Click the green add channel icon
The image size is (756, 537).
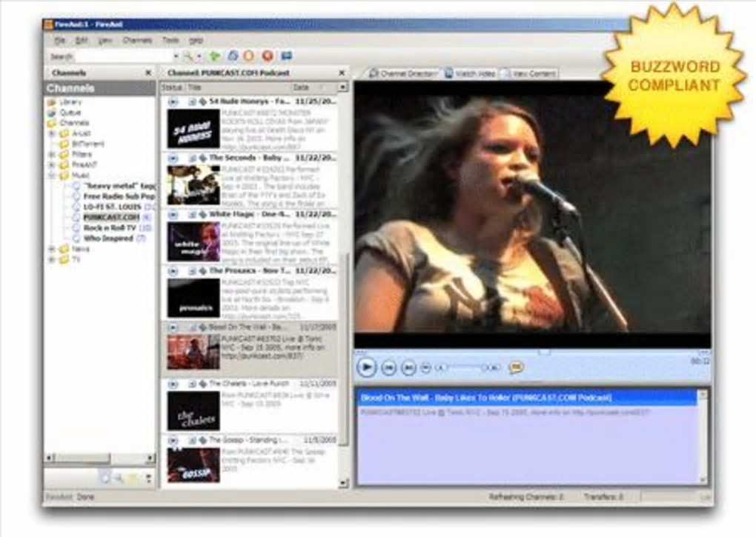(214, 56)
